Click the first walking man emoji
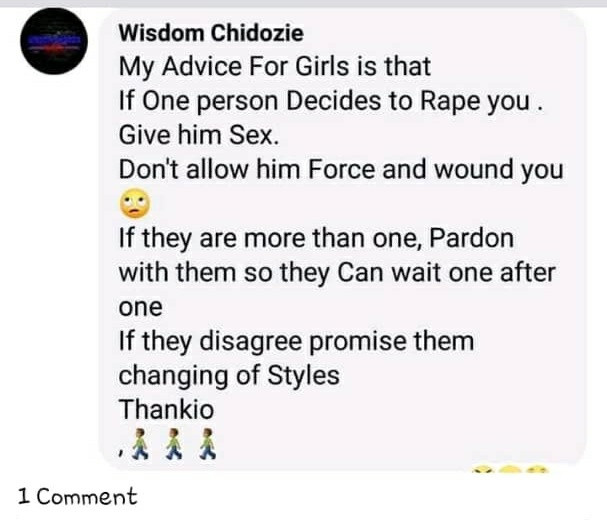607x520 pixels. tap(140, 444)
